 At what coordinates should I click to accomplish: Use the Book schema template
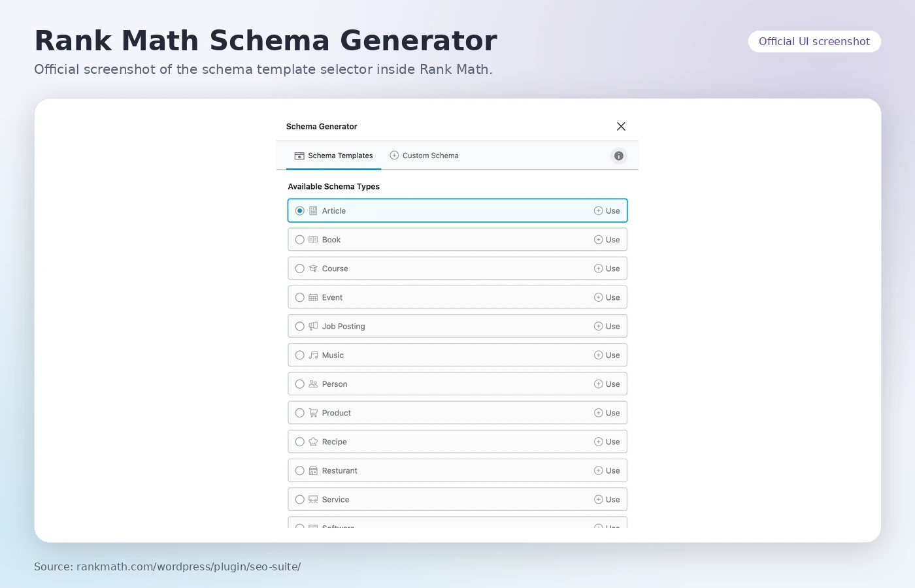tap(607, 240)
